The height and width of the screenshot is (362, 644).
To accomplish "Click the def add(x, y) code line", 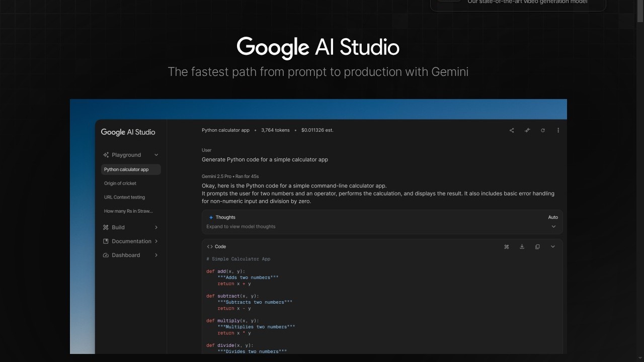I will 226,271.
